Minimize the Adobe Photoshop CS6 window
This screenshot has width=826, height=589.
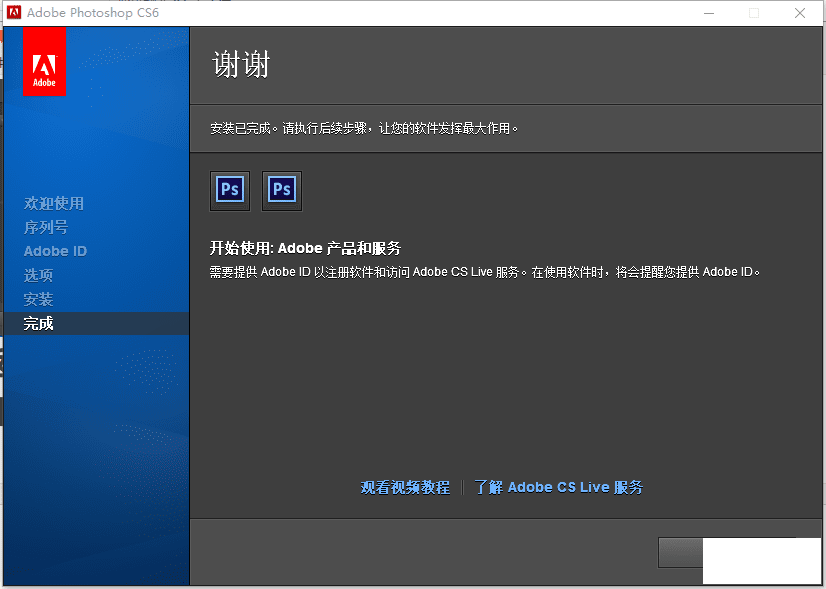[x=709, y=13]
